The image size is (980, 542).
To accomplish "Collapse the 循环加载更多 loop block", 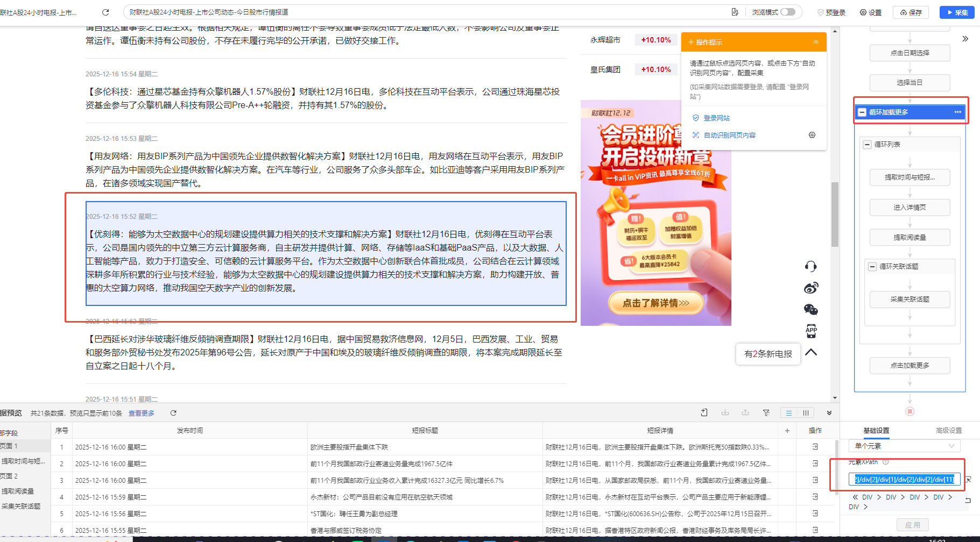I will point(862,112).
